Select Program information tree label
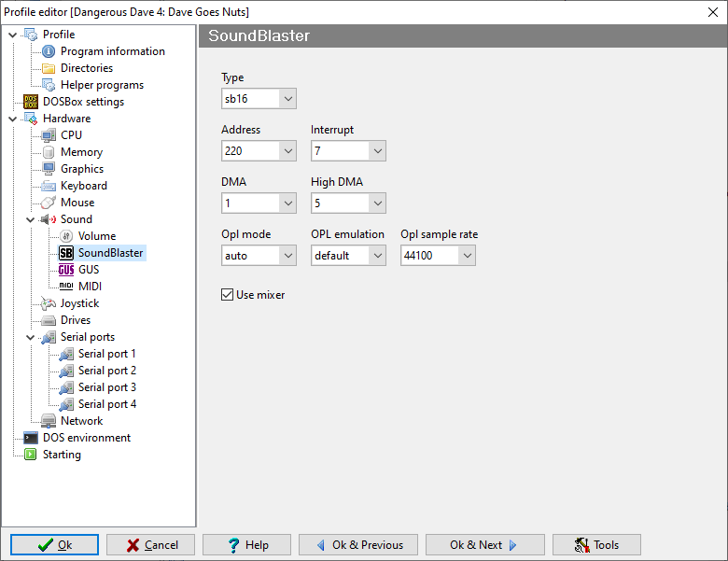Viewport: 728px width, 561px height. tap(113, 51)
